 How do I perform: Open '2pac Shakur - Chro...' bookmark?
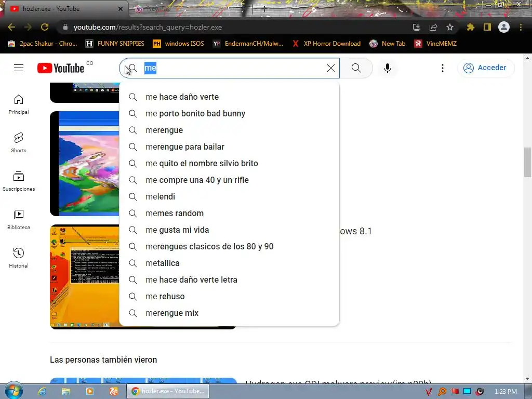[x=43, y=44]
